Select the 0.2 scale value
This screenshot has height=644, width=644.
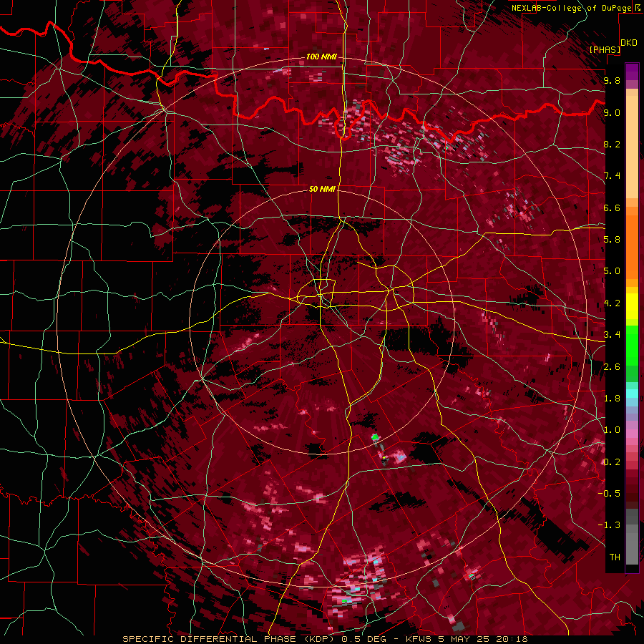pyautogui.click(x=612, y=462)
